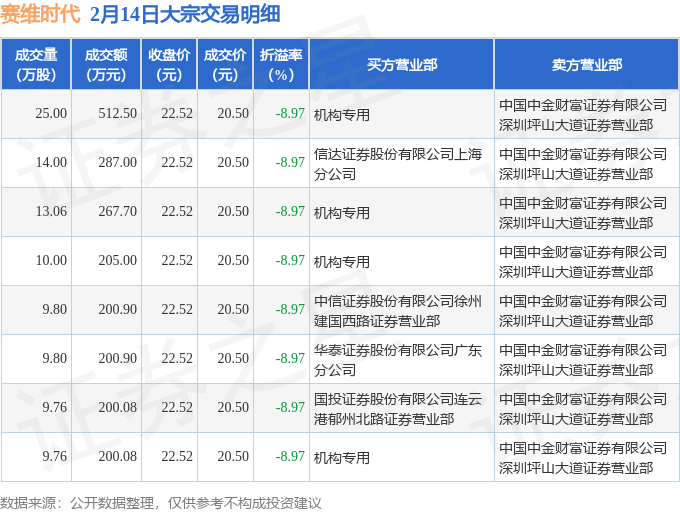
Task: Click the 成交额(万元) column header
Action: point(106,65)
